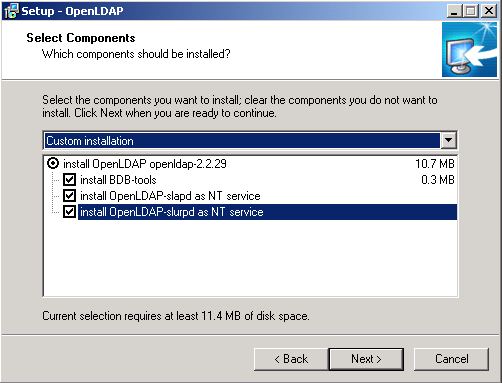Cancel the OpenLDAP setup
The image size is (502, 383).
coord(451,359)
